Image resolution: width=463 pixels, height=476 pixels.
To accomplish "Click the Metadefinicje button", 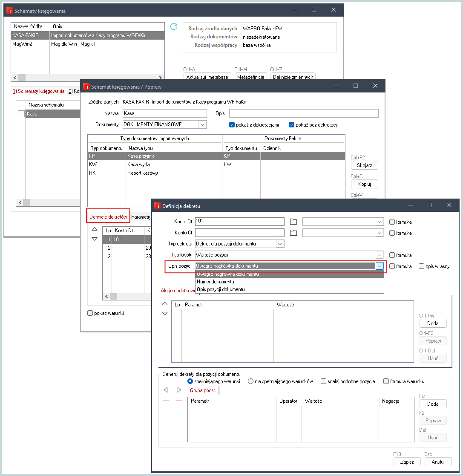I will [250, 77].
